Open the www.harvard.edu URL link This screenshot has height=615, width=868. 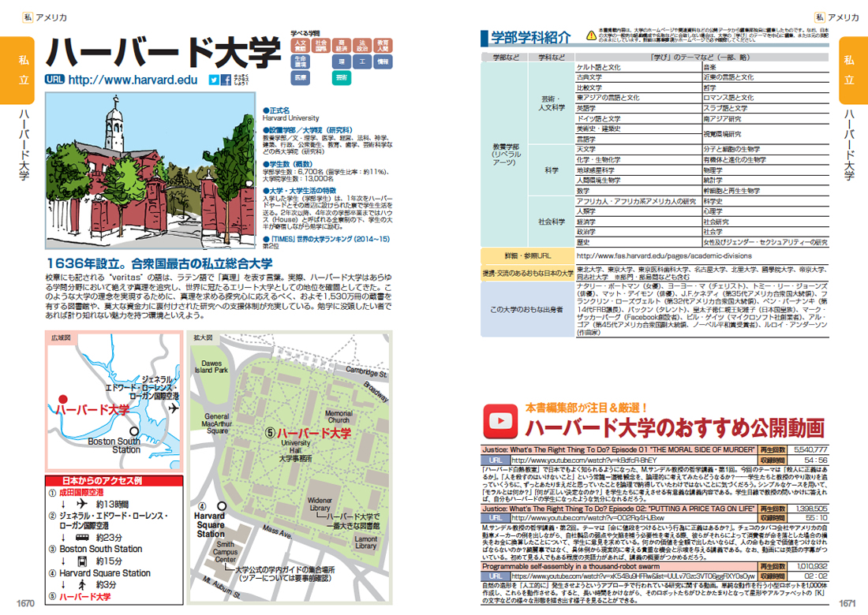tap(133, 80)
